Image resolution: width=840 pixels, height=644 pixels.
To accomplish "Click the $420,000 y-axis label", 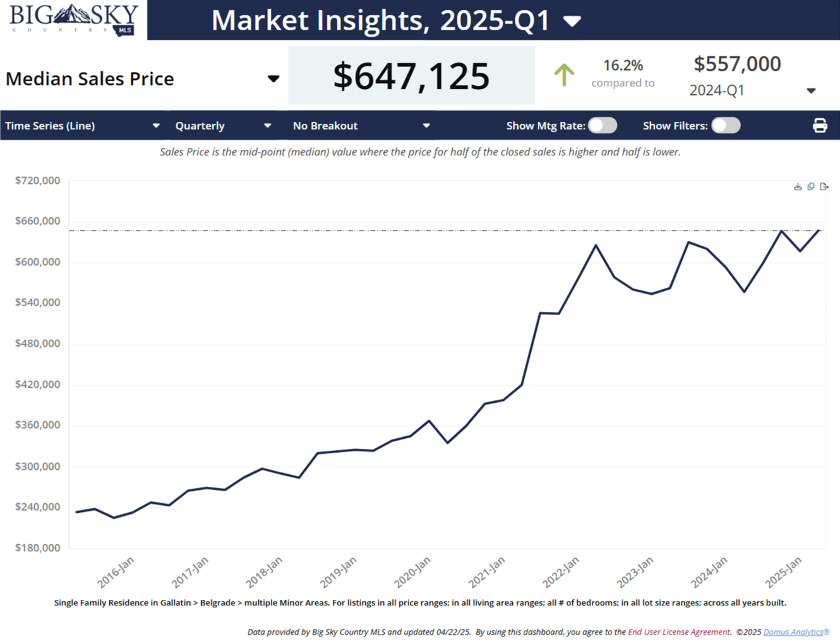I will coord(38,385).
